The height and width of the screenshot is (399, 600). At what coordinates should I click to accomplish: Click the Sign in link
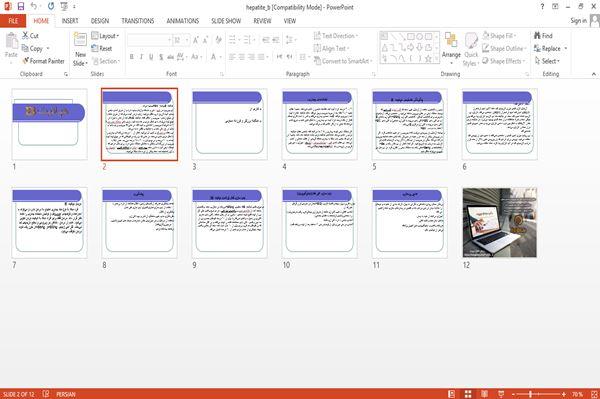578,21
